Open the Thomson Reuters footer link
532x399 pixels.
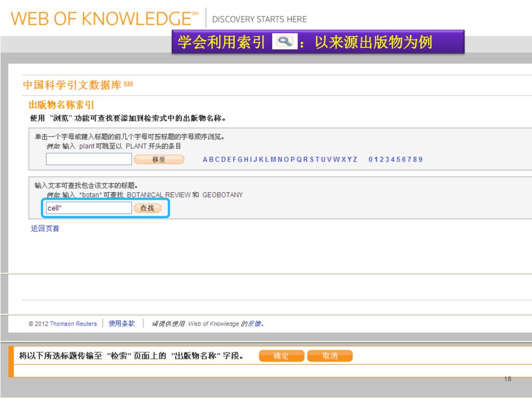point(73,324)
